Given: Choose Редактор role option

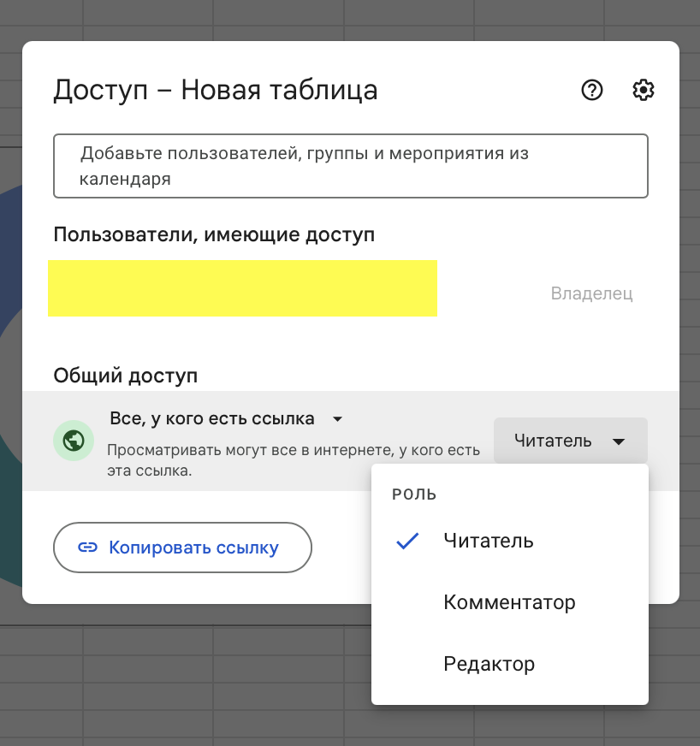Looking at the screenshot, I should (x=510, y=664).
